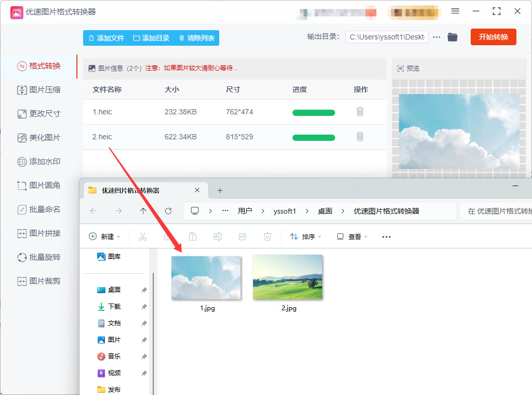
Task: Click the Explorer paste icon
Action: (x=193, y=236)
